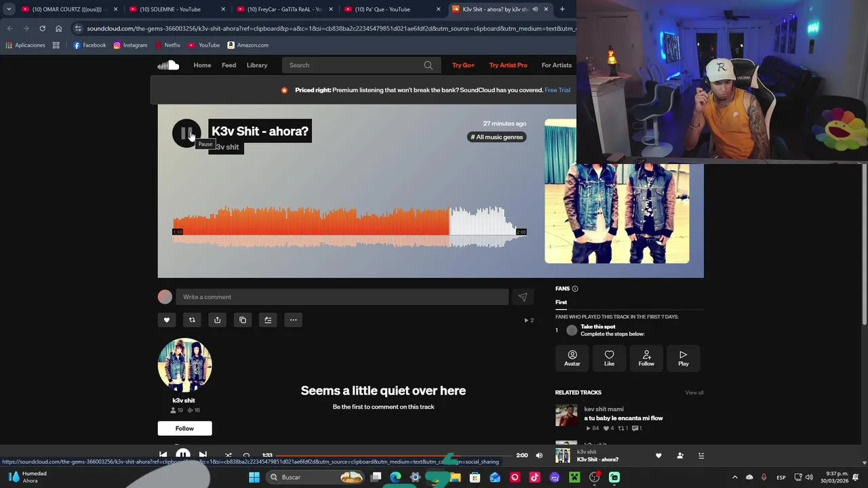Open the Facebook bookmark
Screen dimensions: 868x488
90,45
